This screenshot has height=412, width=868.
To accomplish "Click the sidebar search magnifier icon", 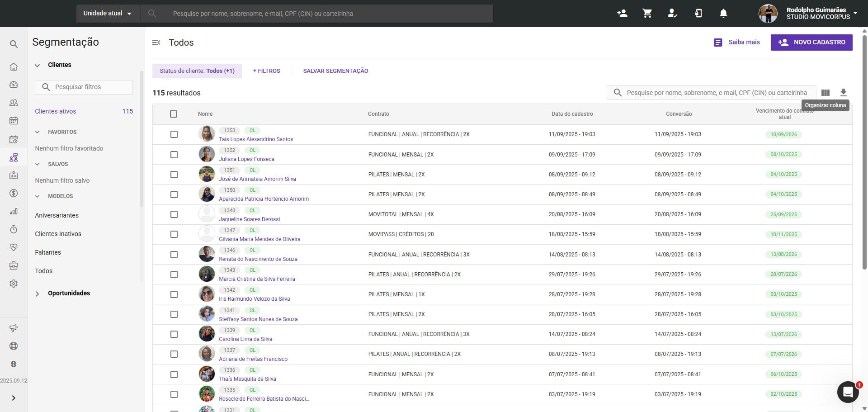I will point(14,44).
